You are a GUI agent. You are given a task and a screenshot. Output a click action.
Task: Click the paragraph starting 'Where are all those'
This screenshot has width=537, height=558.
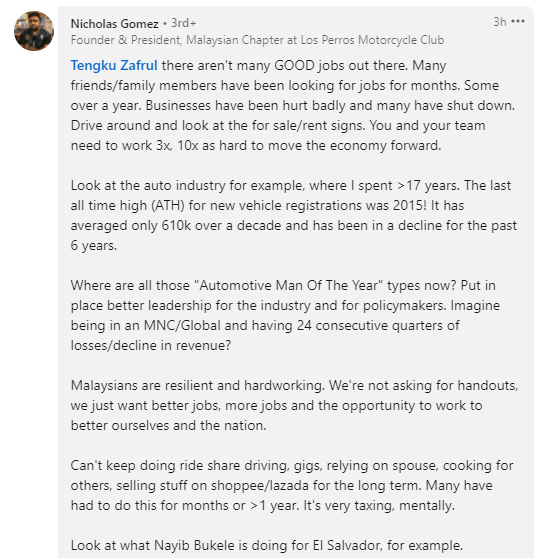[x=285, y=315]
